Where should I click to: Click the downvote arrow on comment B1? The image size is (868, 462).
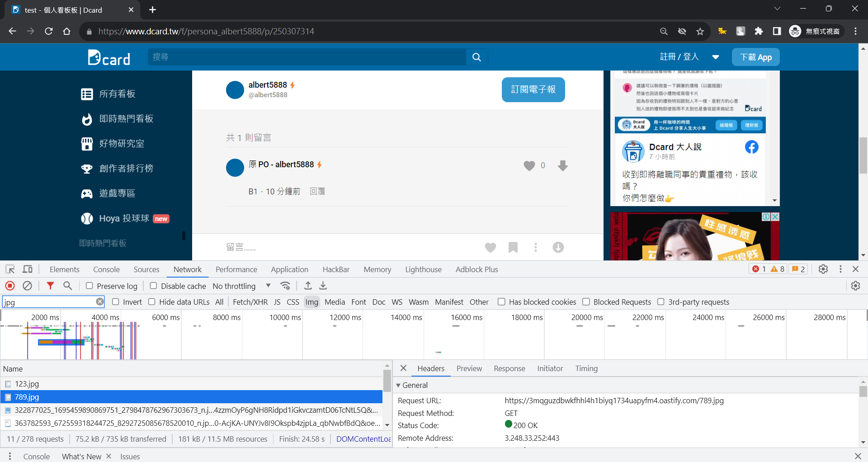(562, 165)
